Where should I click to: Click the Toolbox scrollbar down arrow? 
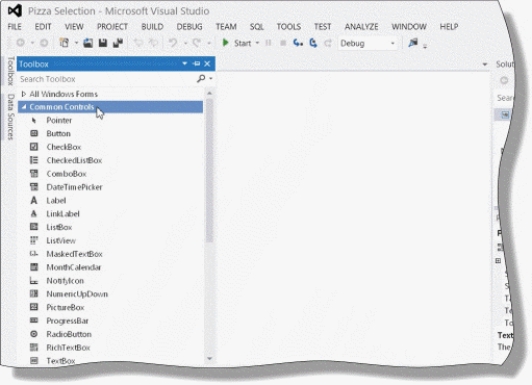coord(210,358)
